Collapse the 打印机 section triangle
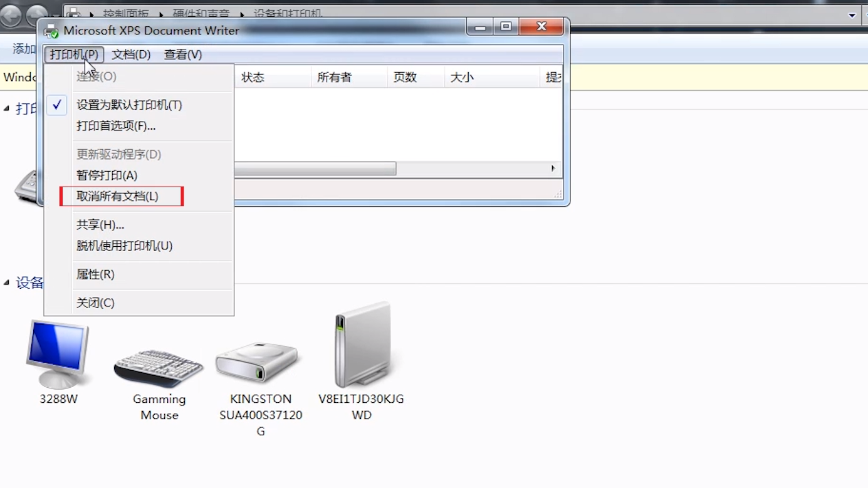 (7, 109)
